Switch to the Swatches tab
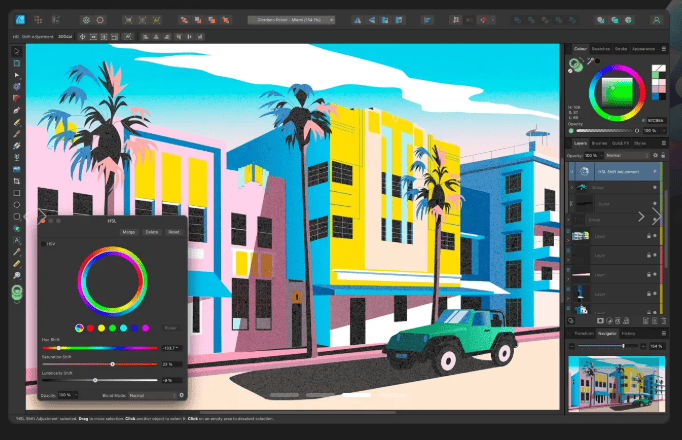This screenshot has height=440, width=682. pos(601,49)
